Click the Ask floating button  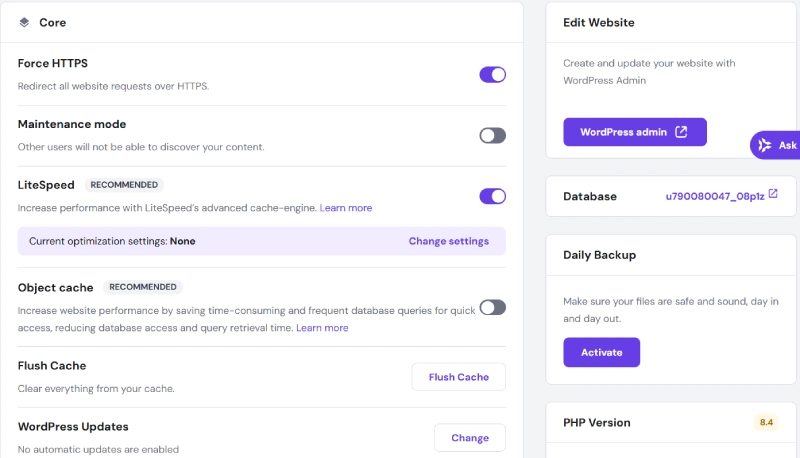tap(775, 145)
